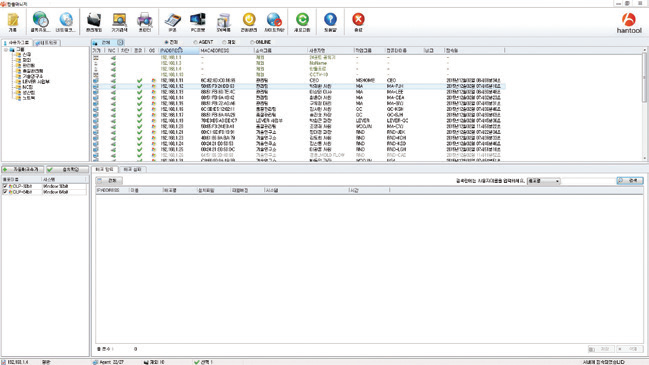Click NIC arrow icon in 192.168.1.1 row
The image size is (649, 365).
click(113, 58)
